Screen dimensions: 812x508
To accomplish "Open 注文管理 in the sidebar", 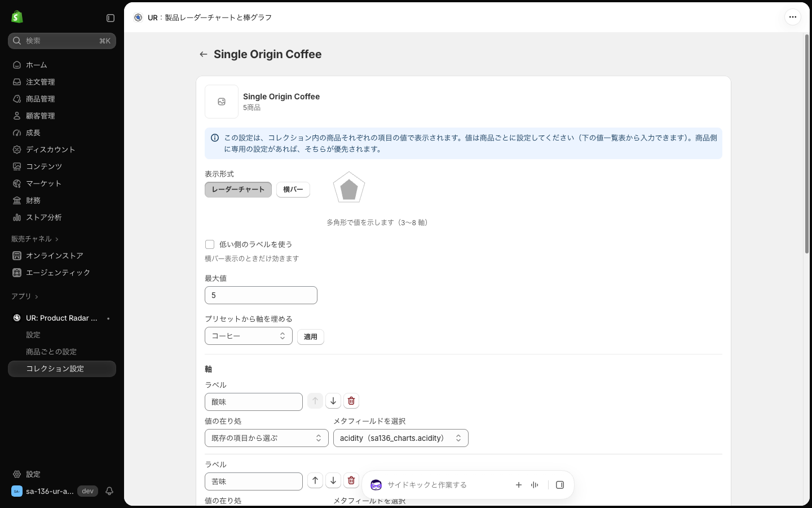I will (x=62, y=82).
